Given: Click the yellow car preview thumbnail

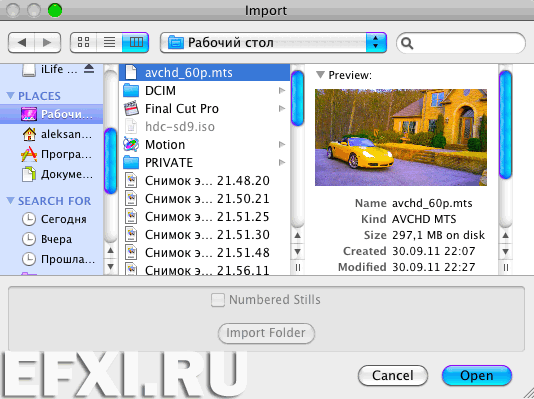Looking at the screenshot, I should pyautogui.click(x=401, y=137).
